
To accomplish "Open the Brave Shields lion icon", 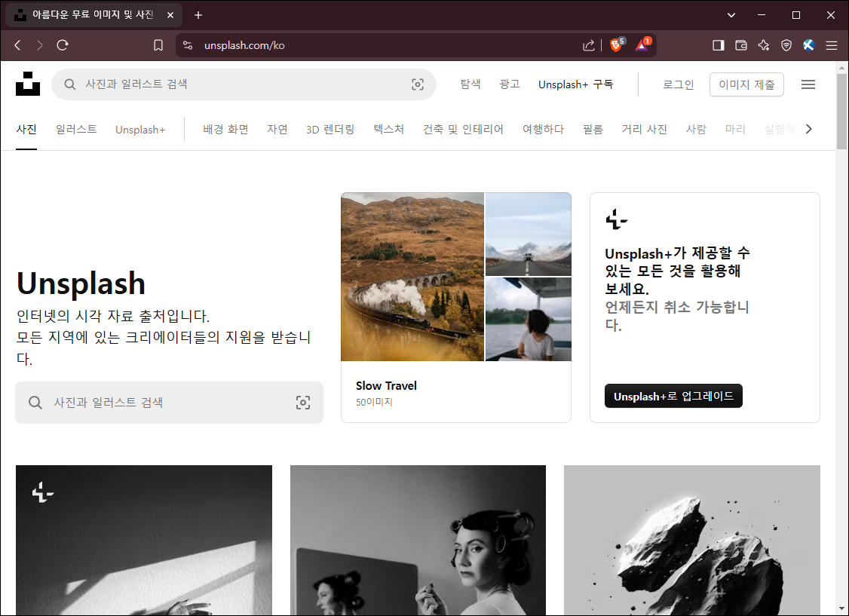I will click(x=616, y=45).
